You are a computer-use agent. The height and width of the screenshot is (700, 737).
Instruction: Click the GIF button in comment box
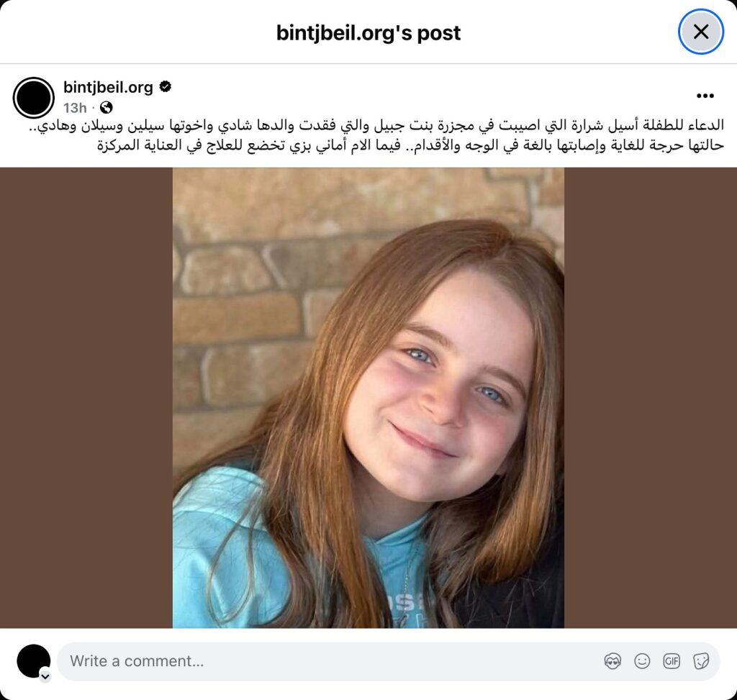tap(672, 661)
